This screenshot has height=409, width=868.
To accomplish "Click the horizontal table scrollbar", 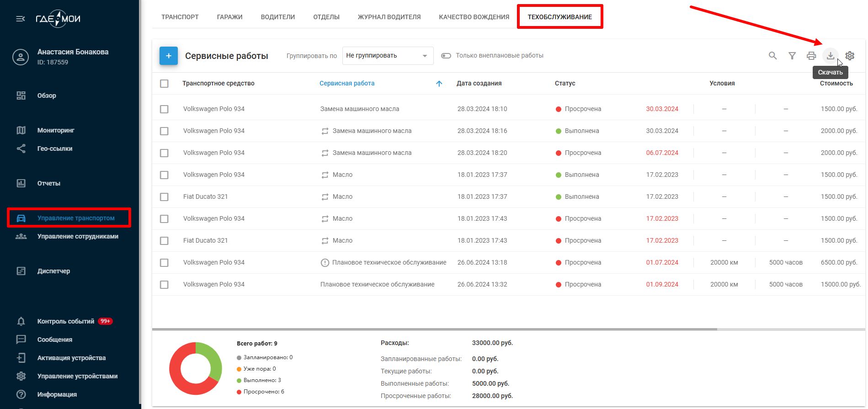I will [x=434, y=329].
